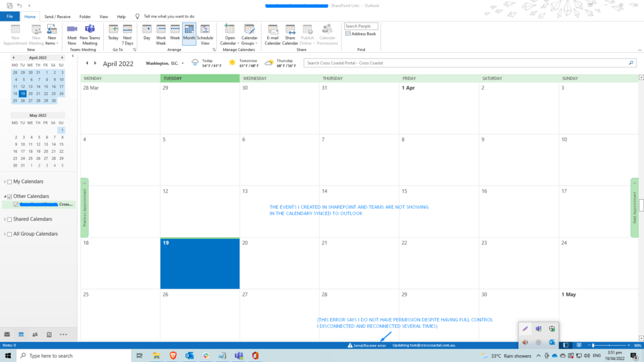
Task: Open the Send / Receive tab
Action: coord(57,16)
